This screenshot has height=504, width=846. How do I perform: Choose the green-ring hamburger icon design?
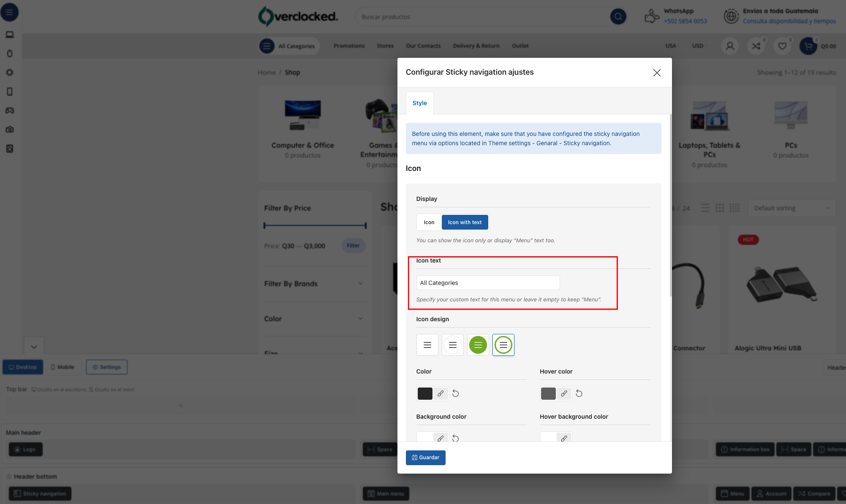coord(503,345)
